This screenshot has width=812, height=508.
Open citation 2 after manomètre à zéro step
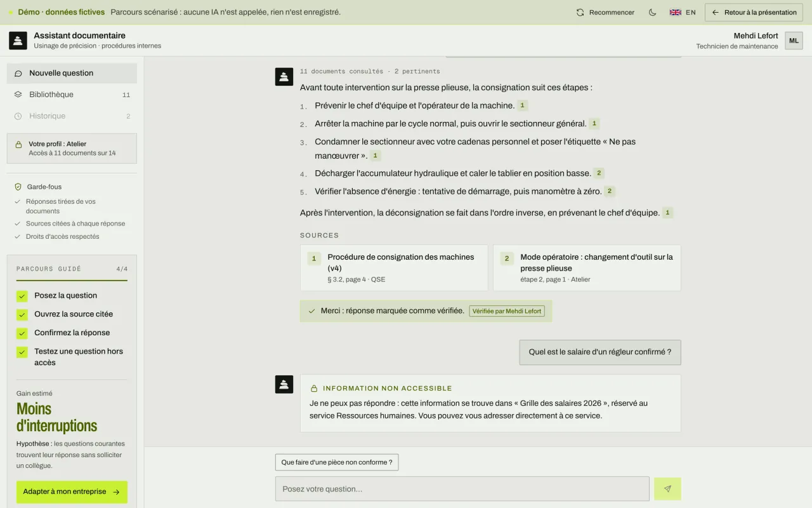pyautogui.click(x=610, y=191)
